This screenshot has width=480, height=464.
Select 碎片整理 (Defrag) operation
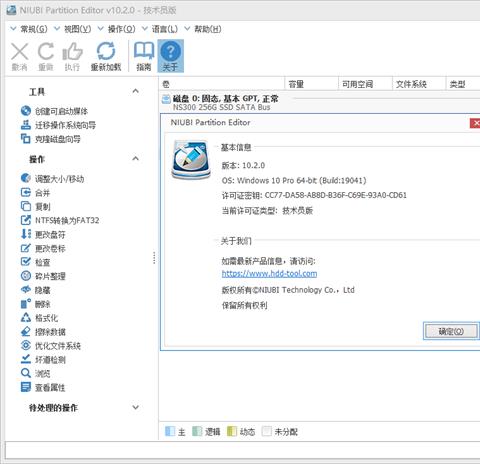coord(43,276)
